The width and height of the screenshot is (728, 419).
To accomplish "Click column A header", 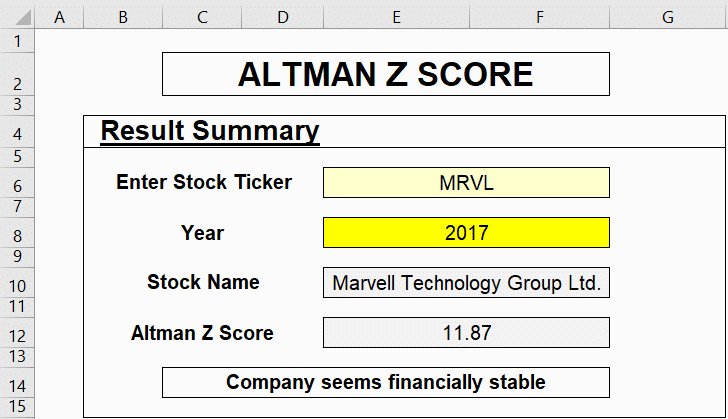I will (60, 15).
